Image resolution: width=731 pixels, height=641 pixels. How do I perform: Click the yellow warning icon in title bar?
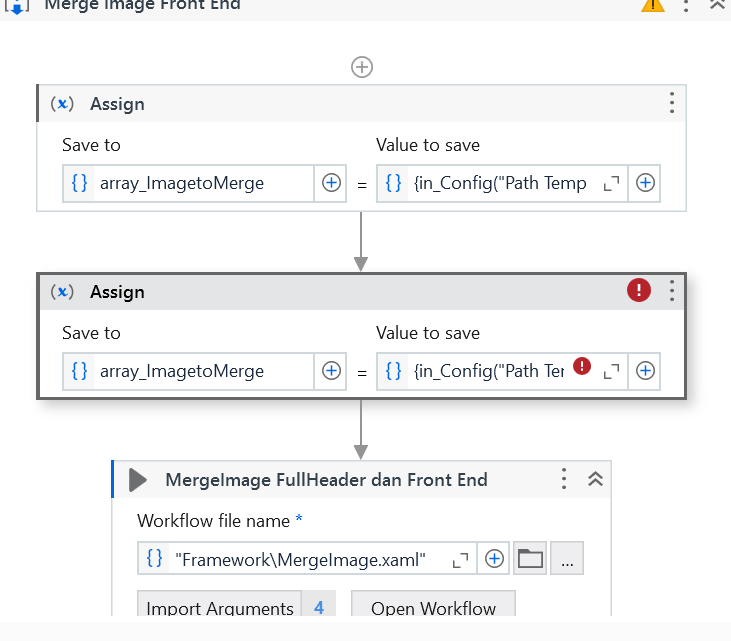[x=653, y=4]
